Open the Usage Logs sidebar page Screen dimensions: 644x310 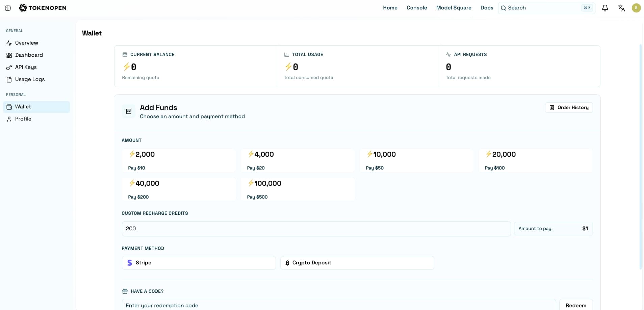click(x=36, y=79)
